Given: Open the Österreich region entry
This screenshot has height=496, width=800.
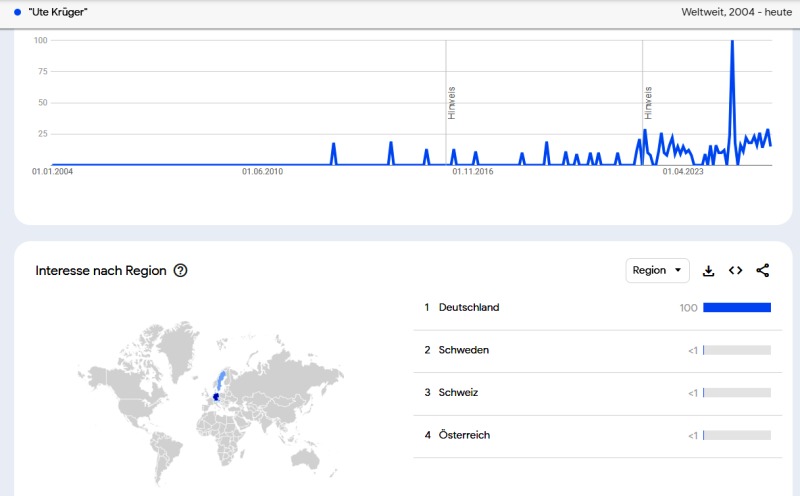Looking at the screenshot, I should coord(464,435).
